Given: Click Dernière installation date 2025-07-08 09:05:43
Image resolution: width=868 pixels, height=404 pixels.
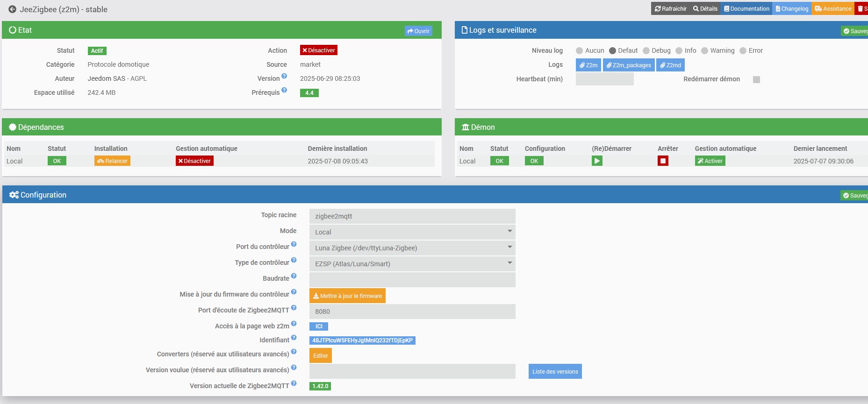Looking at the screenshot, I should [337, 161].
